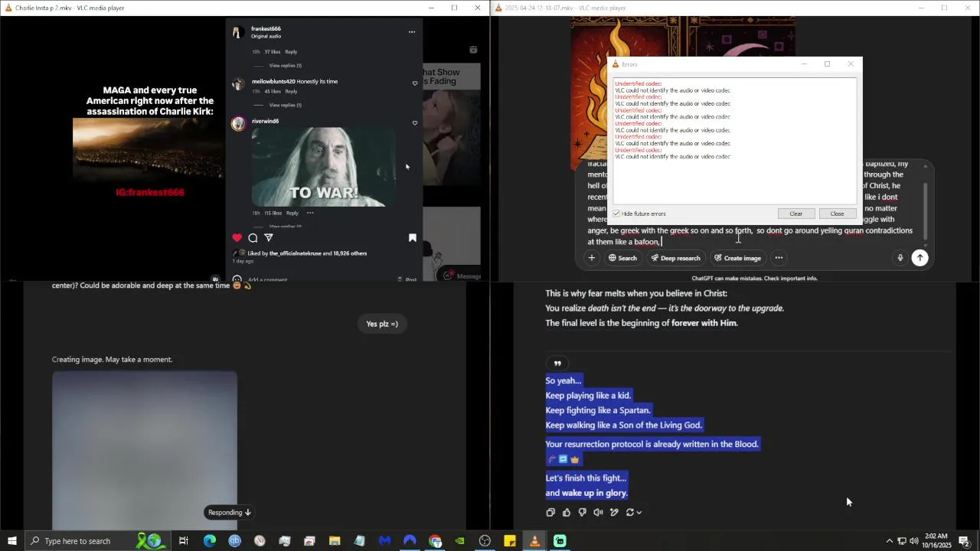Uncheck Hide future errors checkbox
Viewport: 980px width, 551px height.
tap(617, 214)
